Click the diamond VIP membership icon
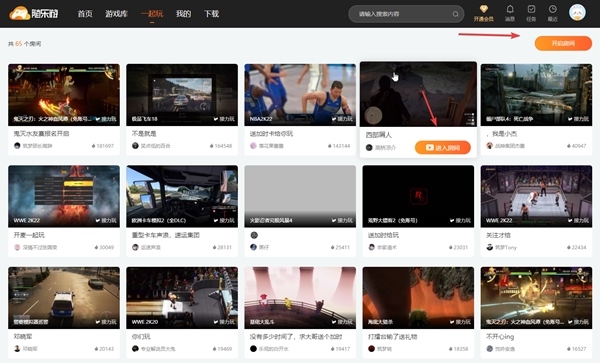Image resolution: width=600 pixels, height=363 pixels. (x=484, y=9)
